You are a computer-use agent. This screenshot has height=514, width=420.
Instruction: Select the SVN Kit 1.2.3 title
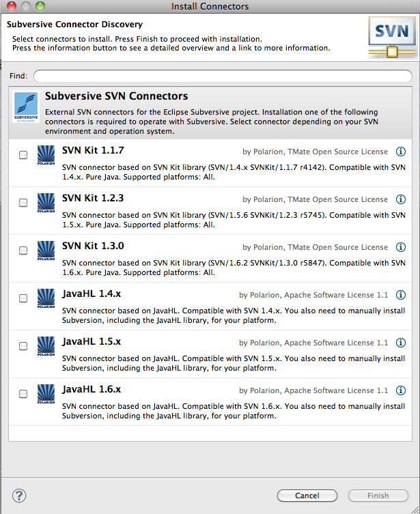click(93, 198)
